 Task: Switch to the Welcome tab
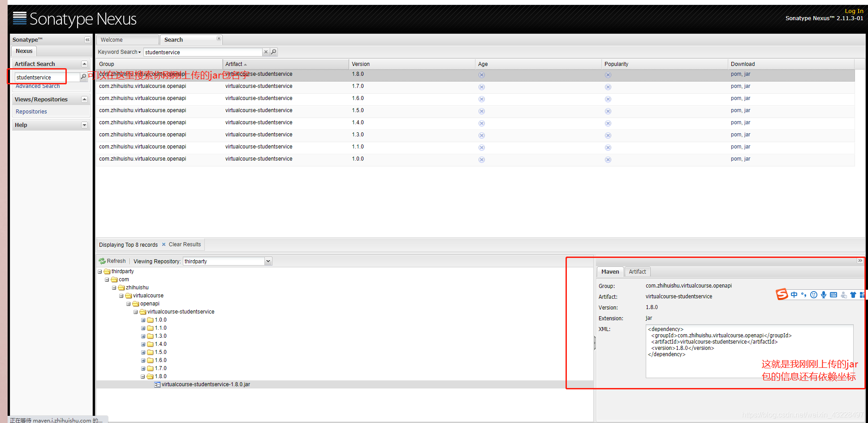[128, 40]
